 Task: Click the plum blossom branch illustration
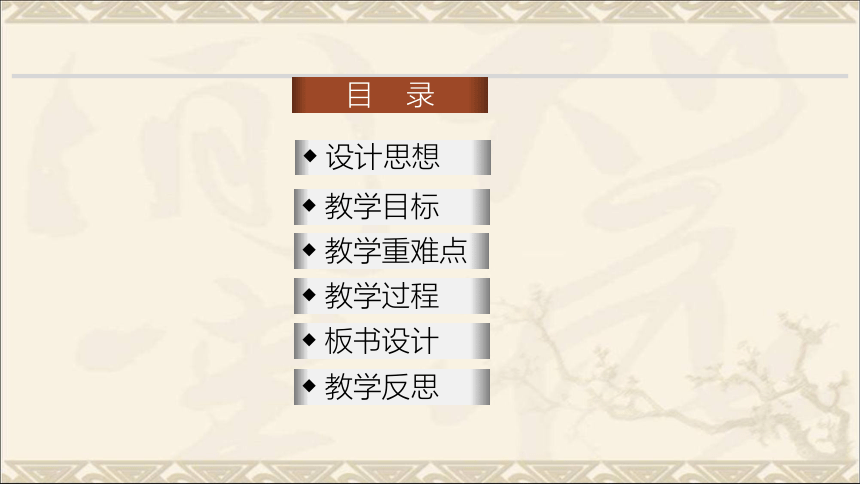[x=686, y=379]
